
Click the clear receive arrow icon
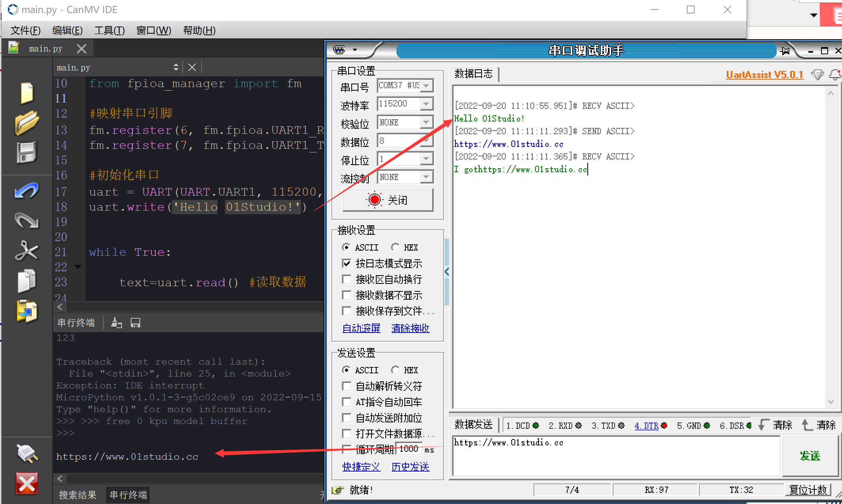764,425
